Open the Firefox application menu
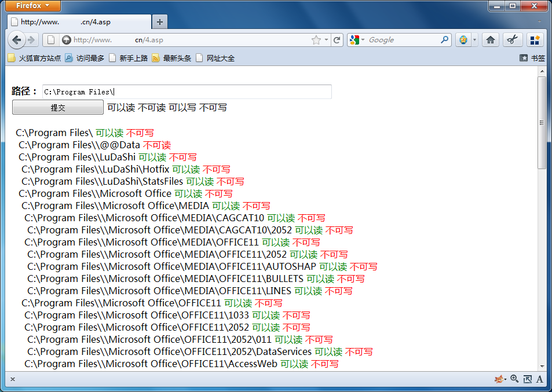 click(34, 6)
